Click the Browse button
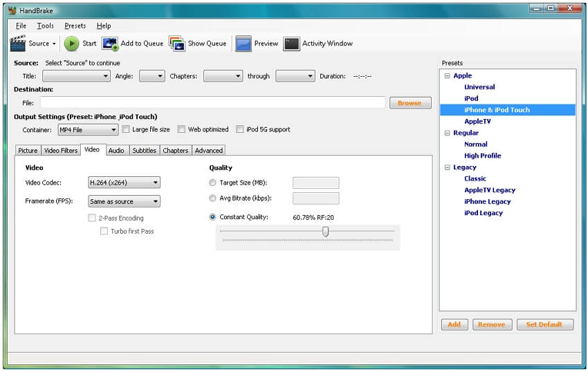The height and width of the screenshot is (372, 588). coord(410,103)
